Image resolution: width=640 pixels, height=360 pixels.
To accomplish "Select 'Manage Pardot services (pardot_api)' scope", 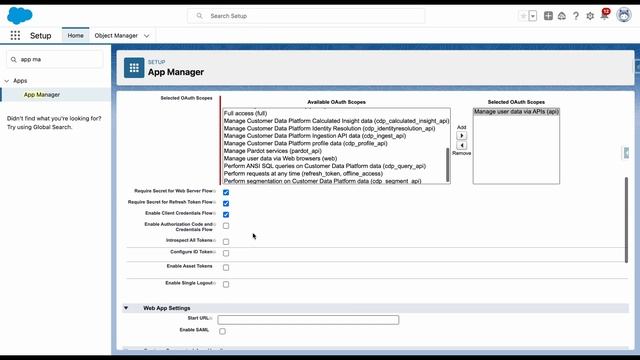I will point(273,151).
